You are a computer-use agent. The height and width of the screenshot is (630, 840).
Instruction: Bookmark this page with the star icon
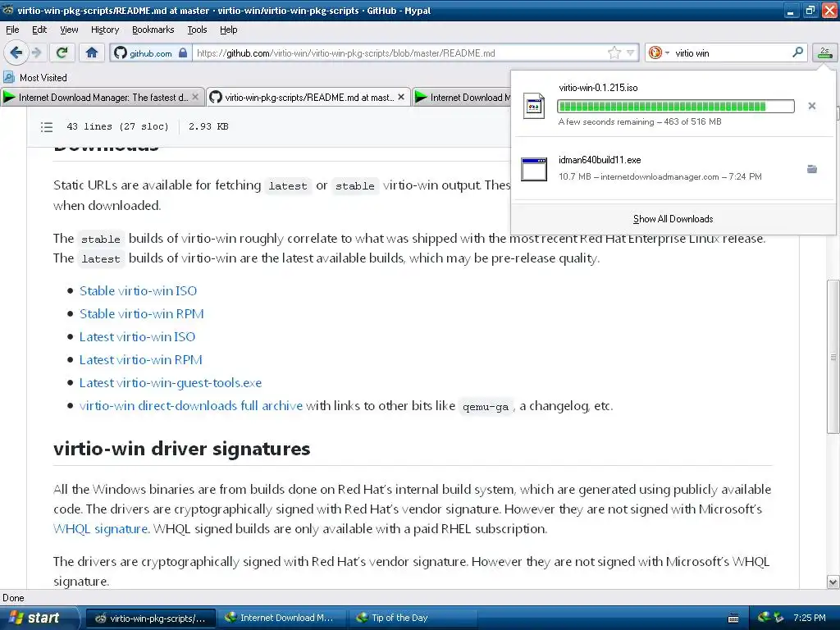coord(614,52)
